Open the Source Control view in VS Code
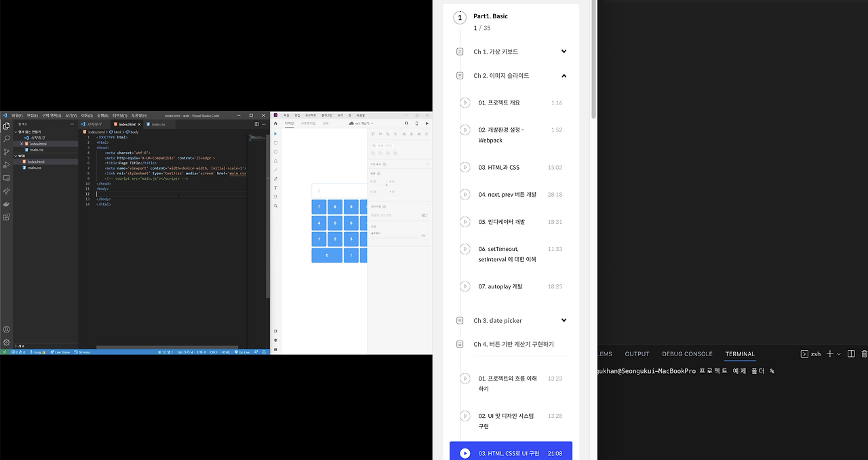This screenshot has height=460, width=868. coord(6,152)
